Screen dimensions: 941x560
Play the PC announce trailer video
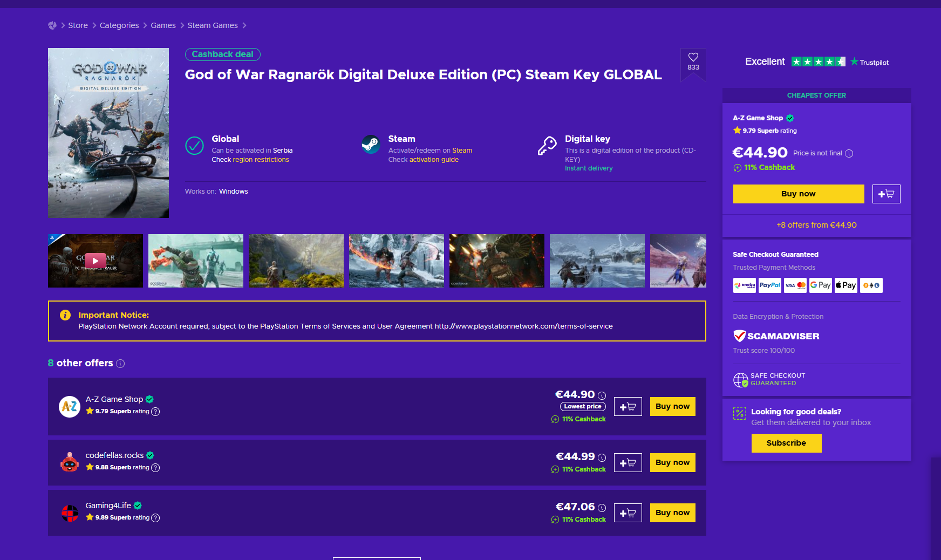click(x=96, y=261)
